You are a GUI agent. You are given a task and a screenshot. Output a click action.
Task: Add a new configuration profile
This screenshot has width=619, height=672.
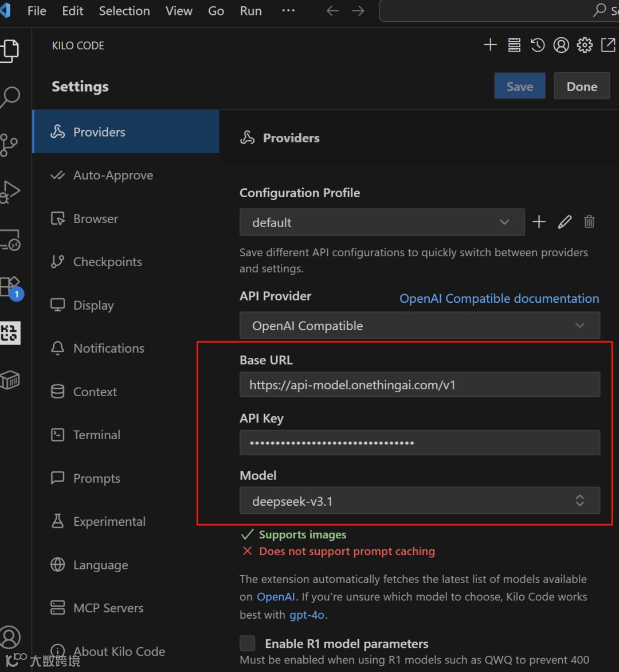point(539,222)
